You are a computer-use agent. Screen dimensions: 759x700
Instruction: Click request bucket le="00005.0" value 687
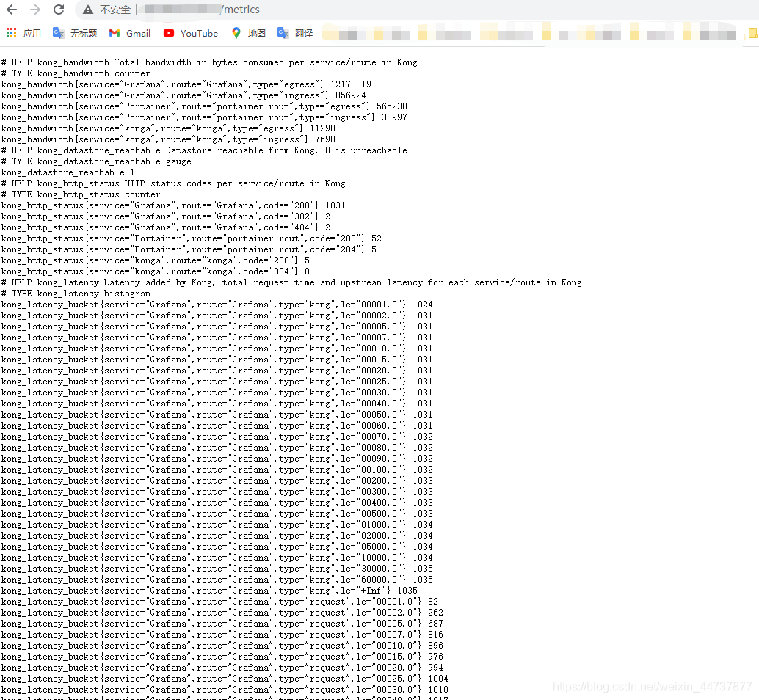pyautogui.click(x=435, y=624)
